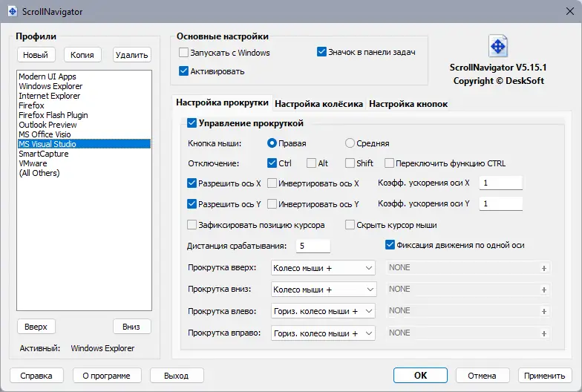Toggle Управление прокруткой checkbox
The width and height of the screenshot is (582, 392).
[x=192, y=123]
